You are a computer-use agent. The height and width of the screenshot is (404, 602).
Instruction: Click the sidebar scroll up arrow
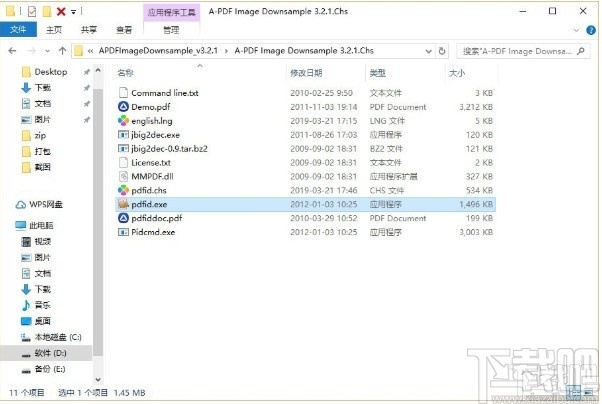98,71
